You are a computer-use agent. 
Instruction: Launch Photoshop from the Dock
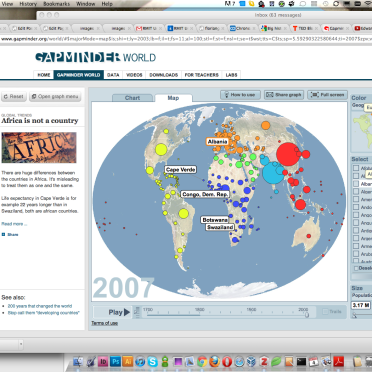tap(115, 361)
